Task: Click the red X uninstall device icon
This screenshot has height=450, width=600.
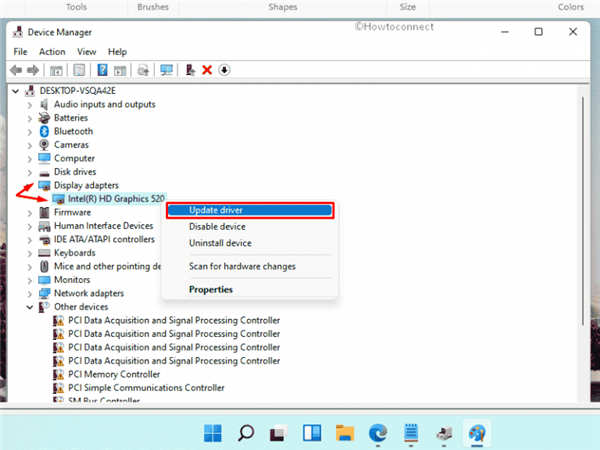Action: (207, 70)
